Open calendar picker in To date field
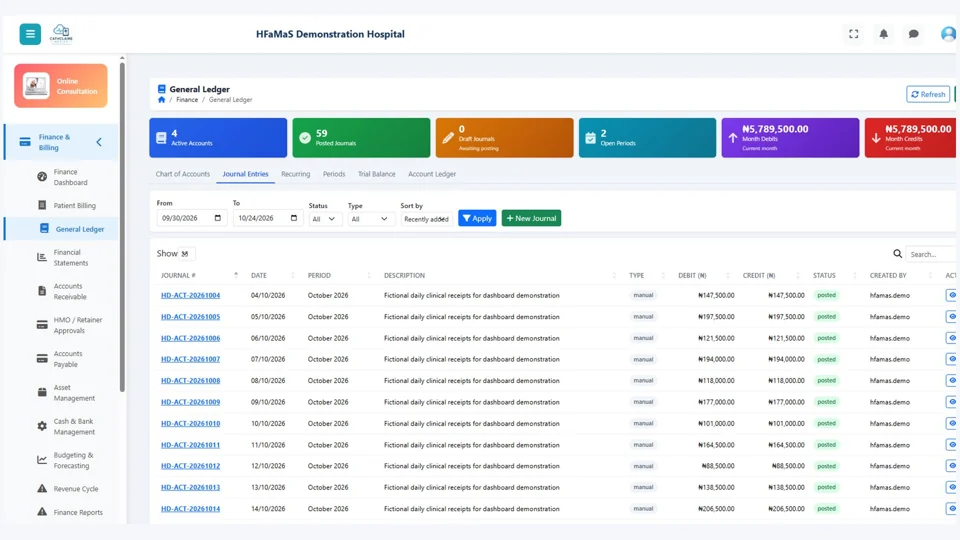Viewport: 960px width, 540px height. point(294,218)
